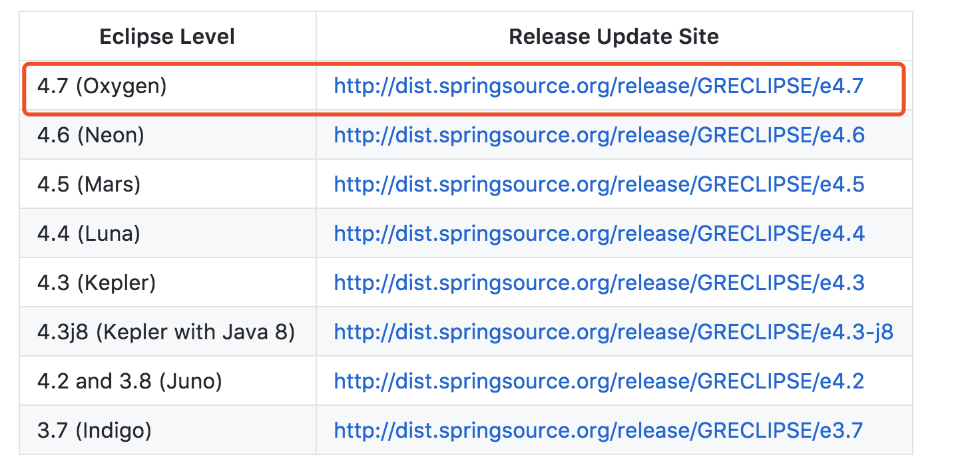Open the e4.2 Juno update site link
Viewport: 980px width, 467px height.
[x=599, y=381]
